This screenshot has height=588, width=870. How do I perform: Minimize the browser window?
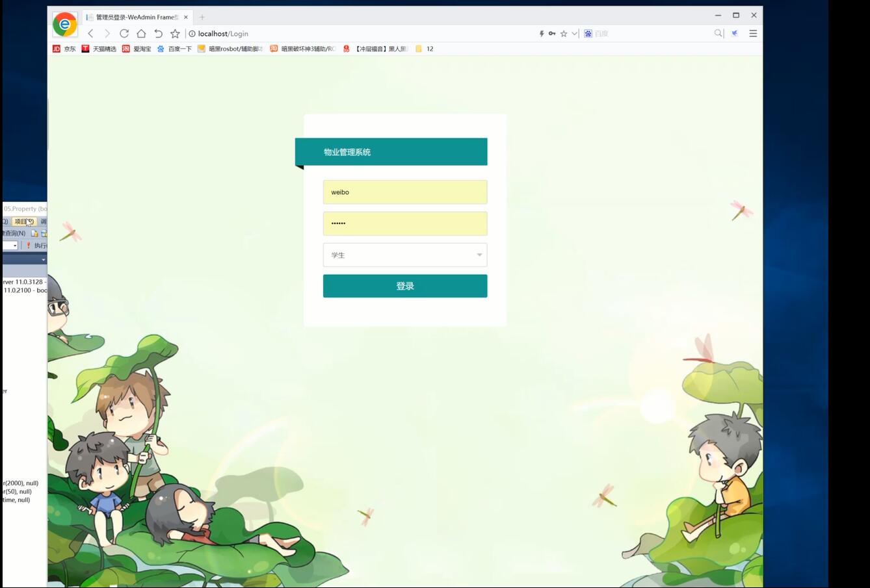pyautogui.click(x=718, y=16)
